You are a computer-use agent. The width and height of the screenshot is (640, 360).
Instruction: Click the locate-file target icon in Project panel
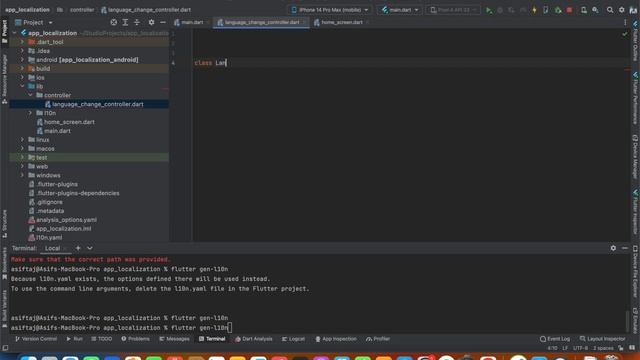tap(114, 22)
